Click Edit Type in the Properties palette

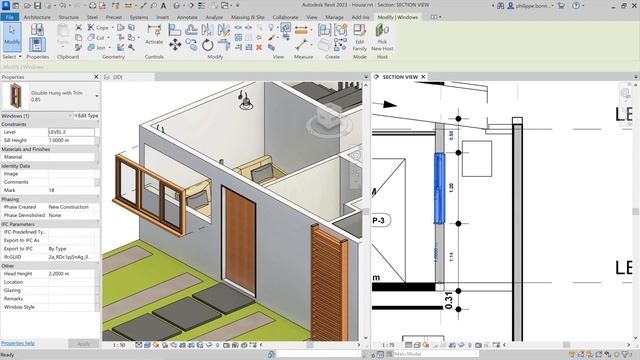87,116
